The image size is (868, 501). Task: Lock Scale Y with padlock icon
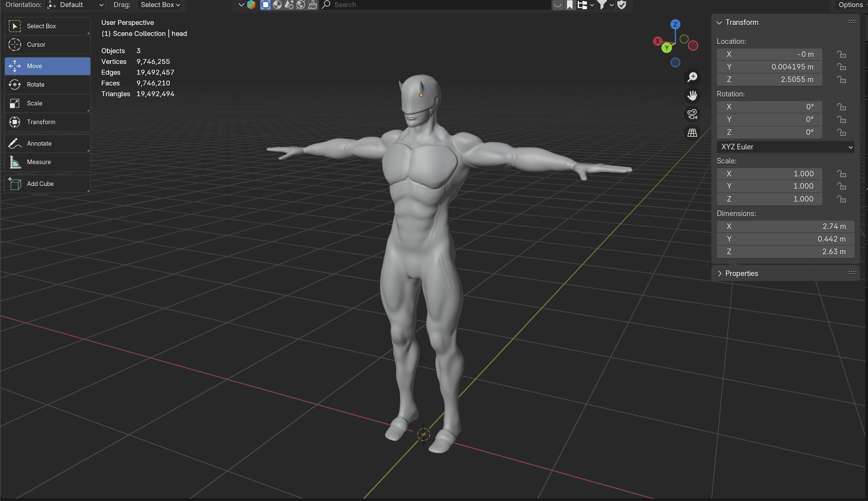coord(841,186)
